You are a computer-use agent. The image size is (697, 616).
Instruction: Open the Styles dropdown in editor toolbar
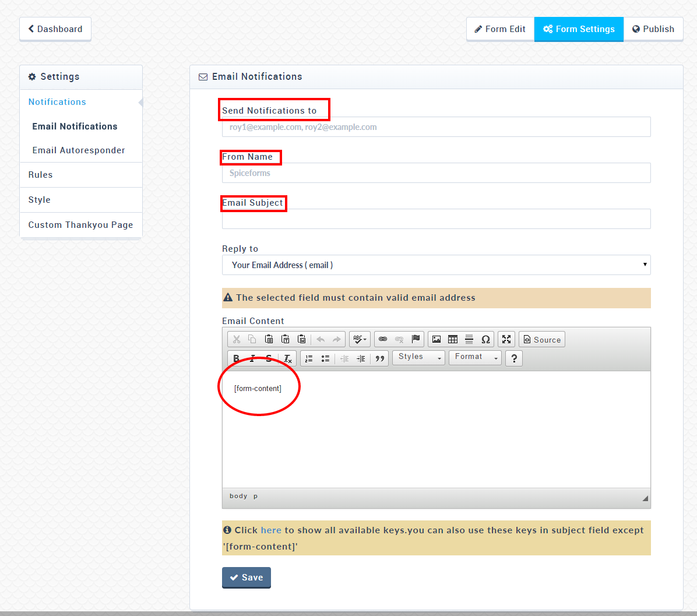(x=419, y=357)
